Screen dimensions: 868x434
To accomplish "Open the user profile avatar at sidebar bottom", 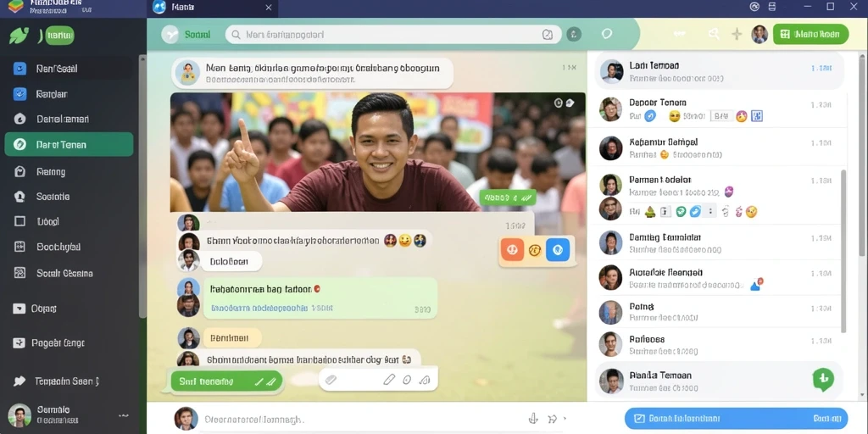I will click(x=19, y=415).
